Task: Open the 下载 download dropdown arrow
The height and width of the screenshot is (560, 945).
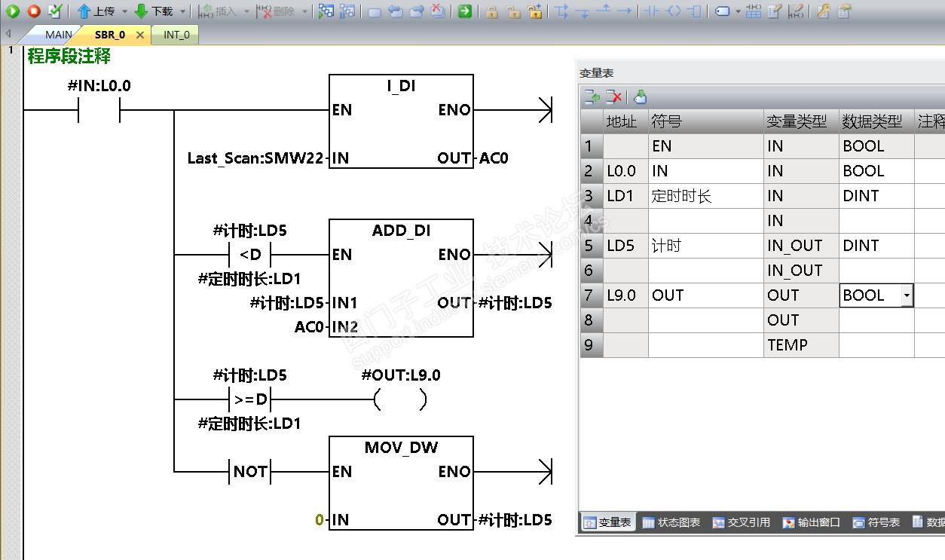Action: (183, 11)
